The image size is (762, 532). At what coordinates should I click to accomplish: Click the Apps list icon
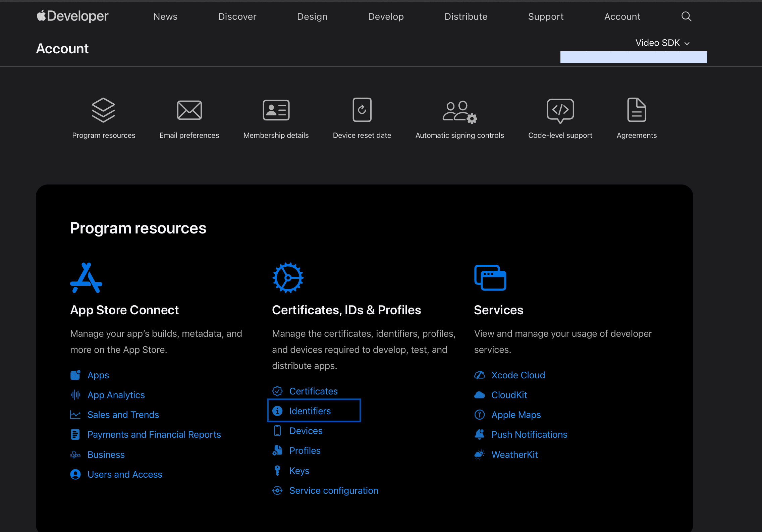click(x=75, y=375)
